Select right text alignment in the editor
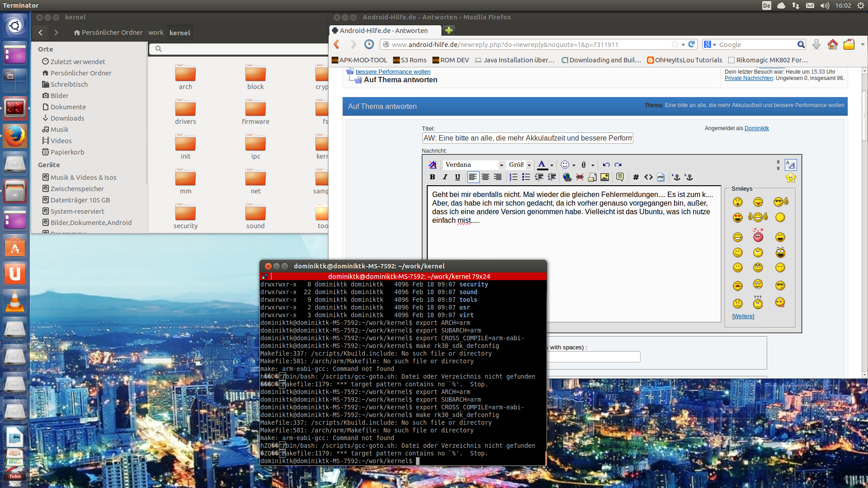868x488 pixels. [498, 177]
